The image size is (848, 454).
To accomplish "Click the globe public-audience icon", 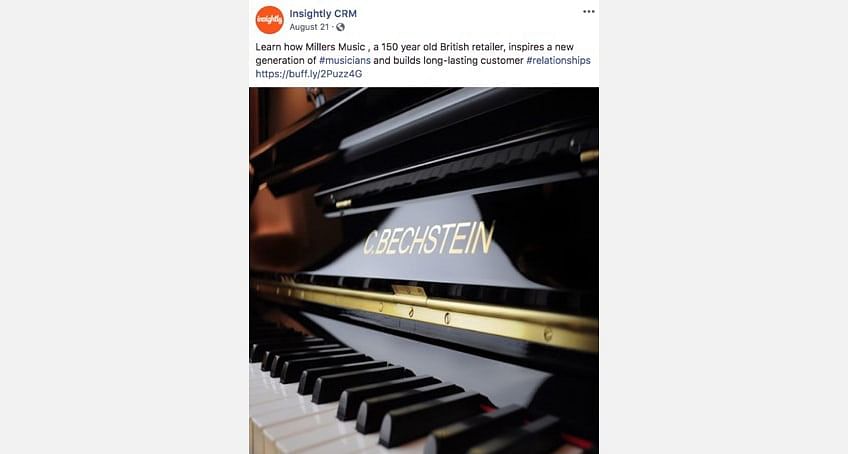I will [x=340, y=27].
